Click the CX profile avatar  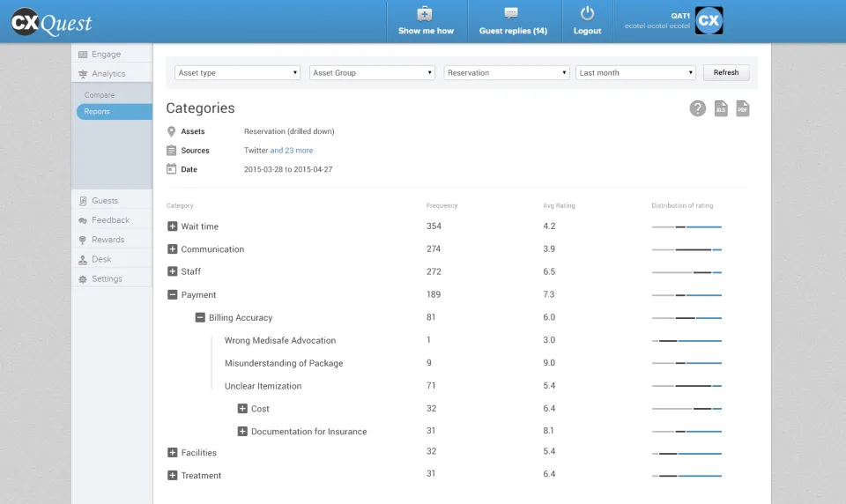[x=709, y=20]
